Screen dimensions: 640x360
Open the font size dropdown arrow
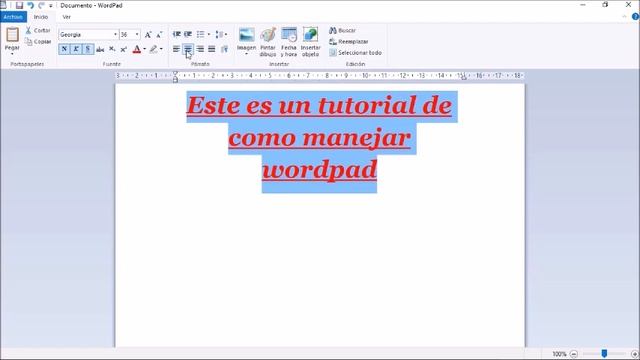[138, 35]
